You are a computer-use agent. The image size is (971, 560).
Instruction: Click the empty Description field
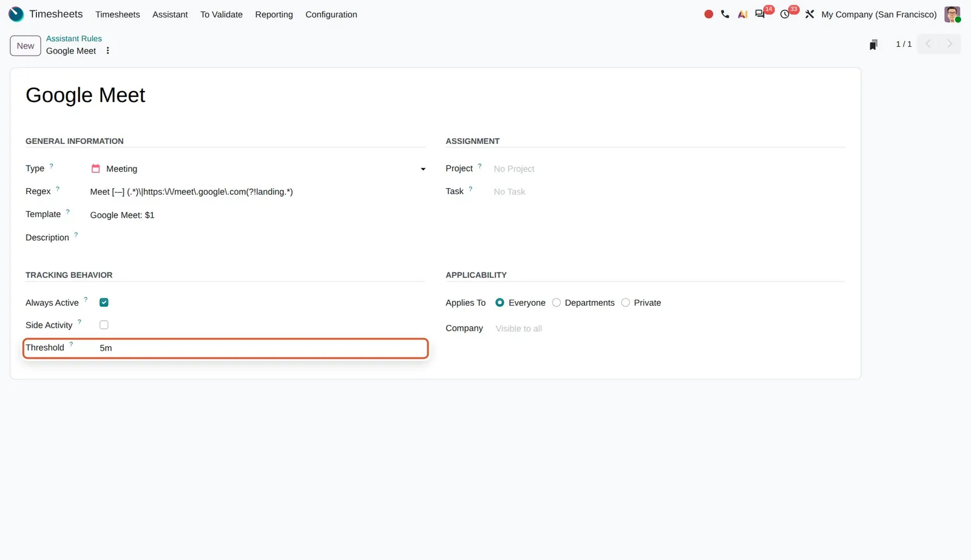[x=257, y=237]
